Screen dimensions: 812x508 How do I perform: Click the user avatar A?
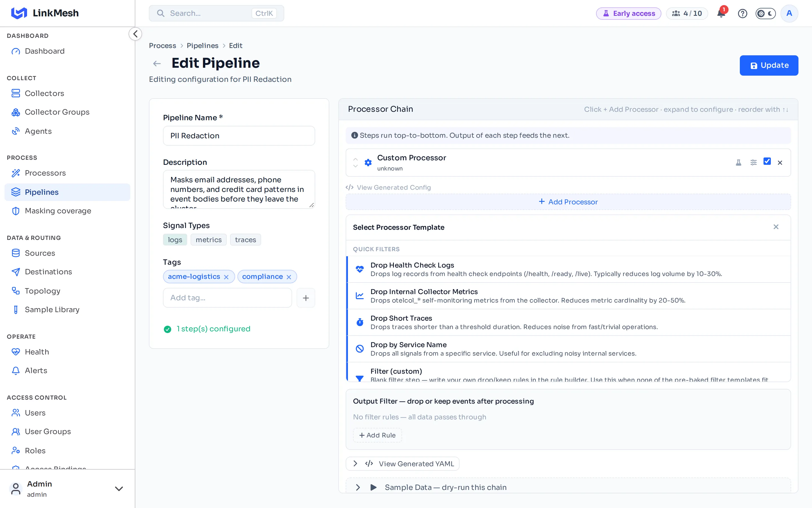click(x=789, y=14)
